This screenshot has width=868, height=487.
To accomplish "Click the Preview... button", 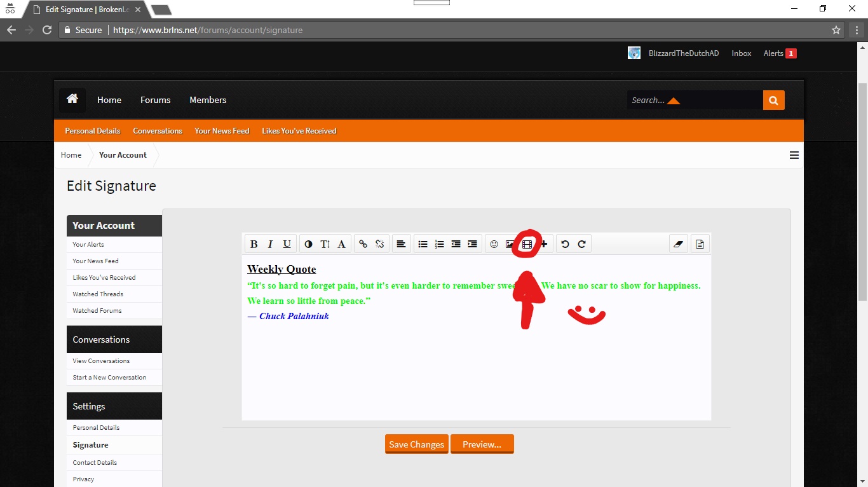I will pos(482,444).
